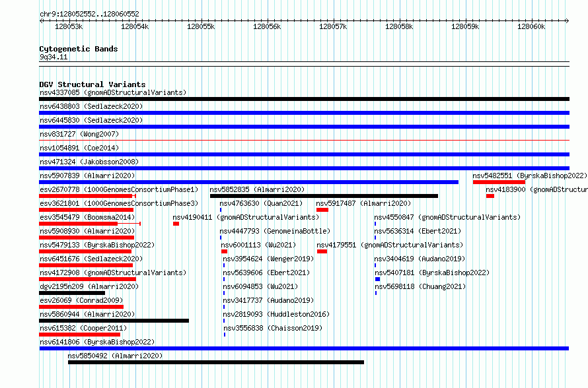Click the 128059k ruler tick label
The height and width of the screenshot is (388, 588).
[x=465, y=26]
